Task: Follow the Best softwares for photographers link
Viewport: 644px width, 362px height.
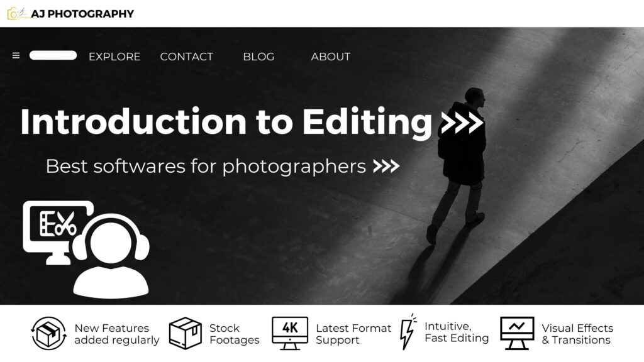Action: tap(206, 167)
